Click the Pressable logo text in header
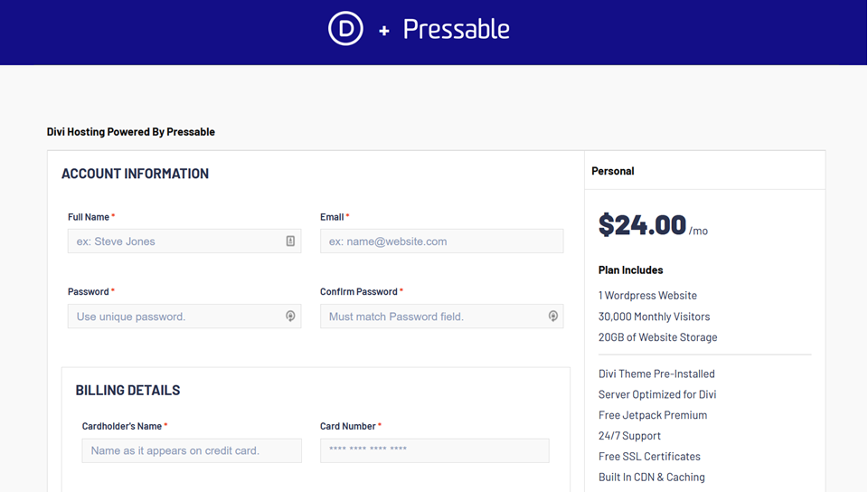The image size is (868, 492). 456,29
